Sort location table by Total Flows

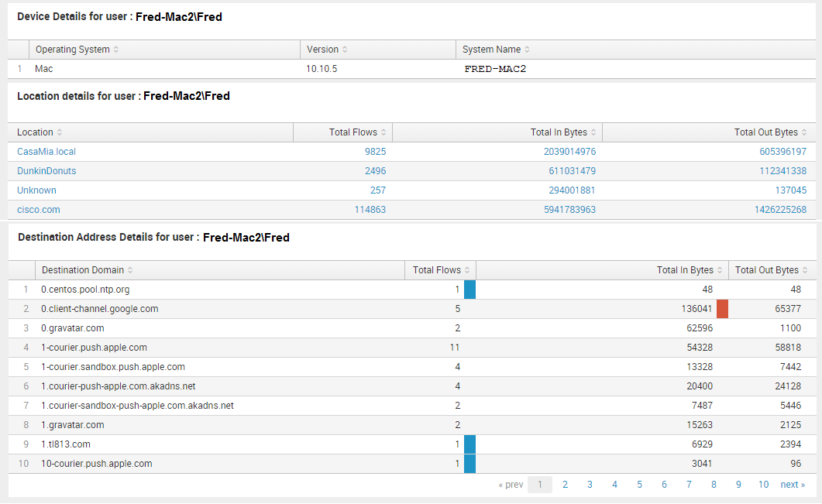383,132
